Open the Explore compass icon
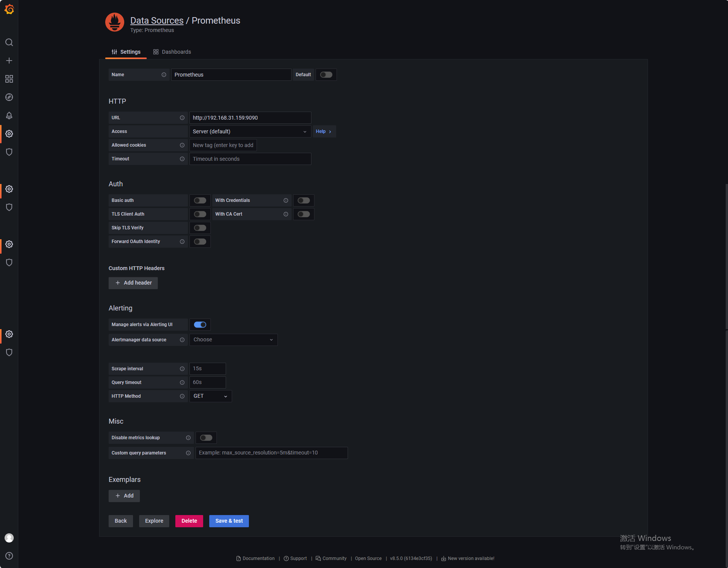728x568 pixels. pyautogui.click(x=9, y=97)
